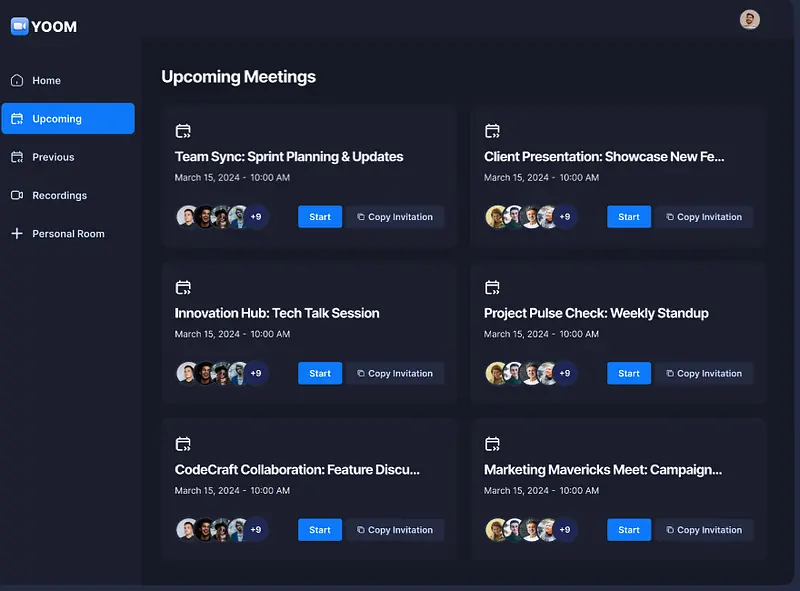Click calendar icon on Team Sync card
This screenshot has height=591, width=800.
[x=183, y=131]
